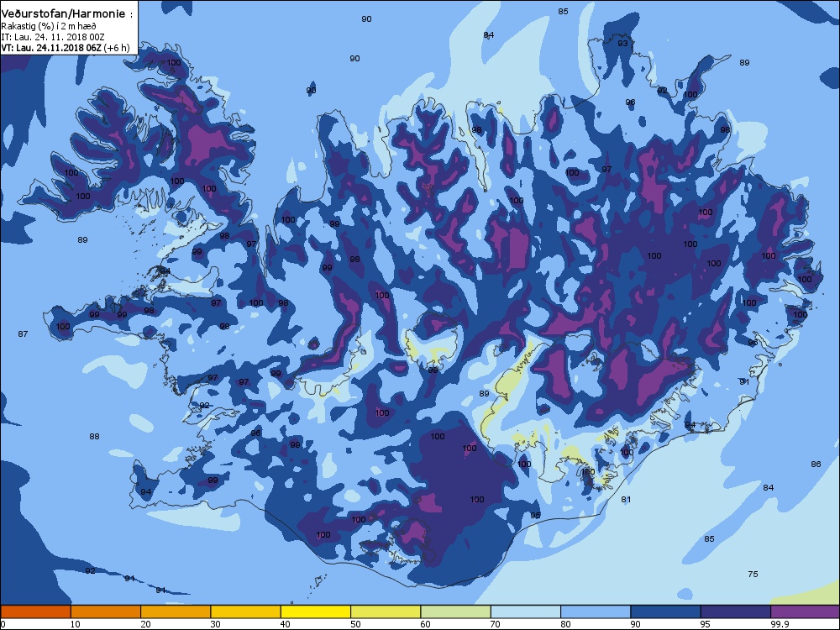Click the pale blue 70–80 legend swatch
840x630 pixels.
click(526, 612)
